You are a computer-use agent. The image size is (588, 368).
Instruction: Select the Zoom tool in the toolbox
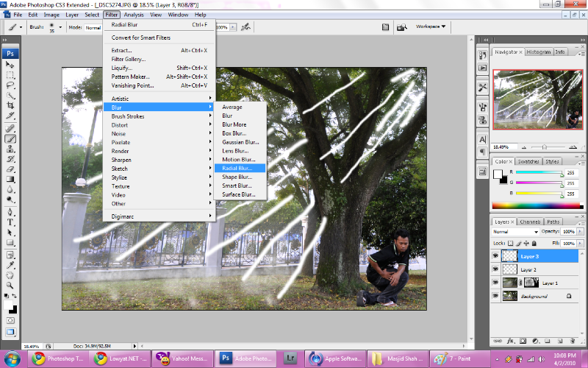[x=11, y=284]
